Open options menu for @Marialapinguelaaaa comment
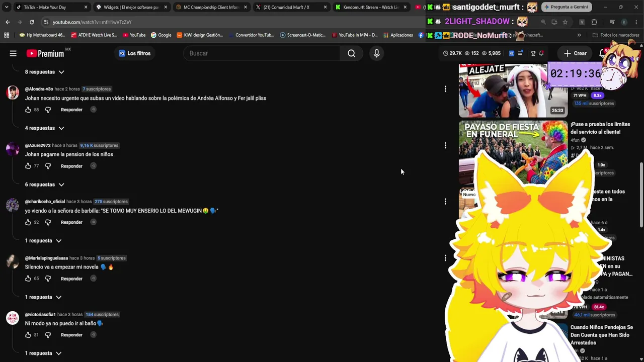This screenshot has height=362, width=644. (x=445, y=258)
